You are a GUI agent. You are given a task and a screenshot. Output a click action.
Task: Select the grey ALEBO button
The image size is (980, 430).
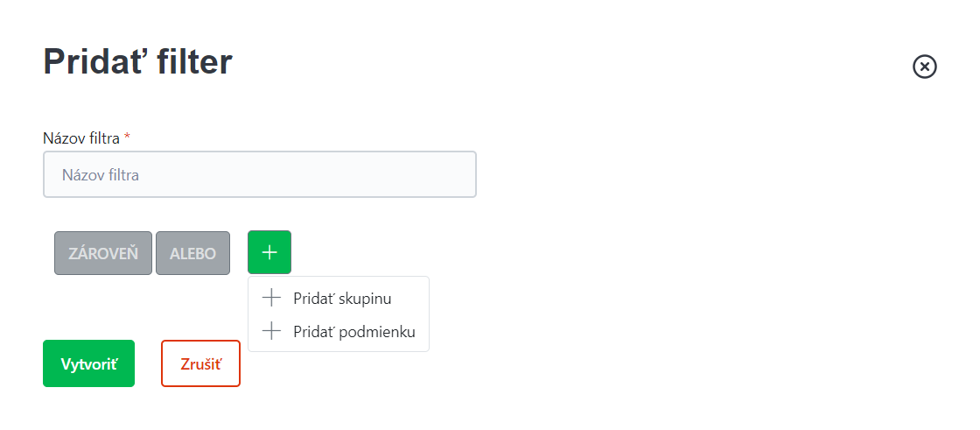193,253
